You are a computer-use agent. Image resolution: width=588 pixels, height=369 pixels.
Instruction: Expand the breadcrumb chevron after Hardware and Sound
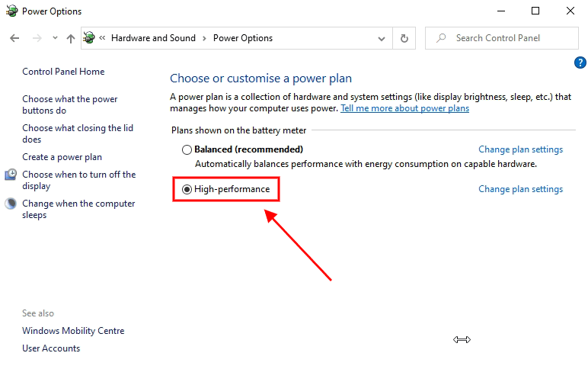click(204, 38)
